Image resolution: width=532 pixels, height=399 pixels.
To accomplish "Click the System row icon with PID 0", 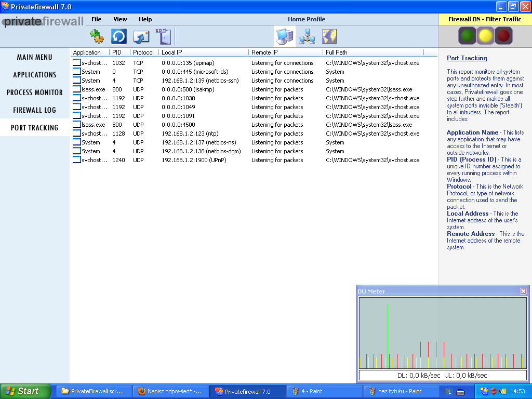I will [x=77, y=72].
